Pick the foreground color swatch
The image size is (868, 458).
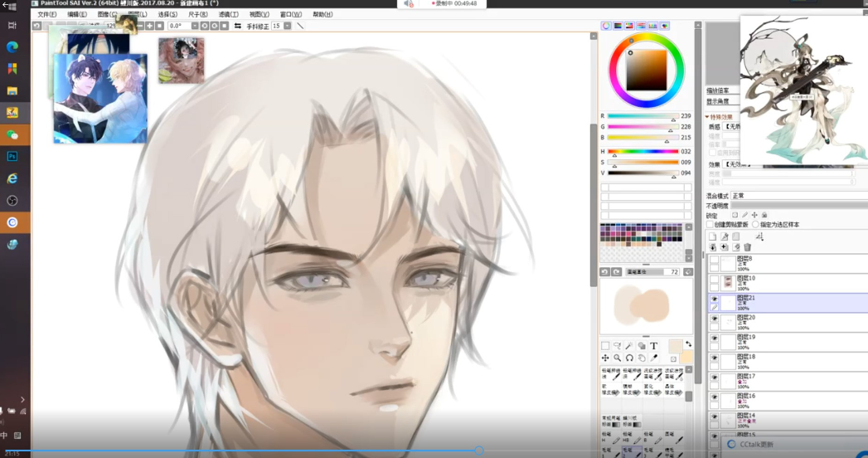(676, 347)
